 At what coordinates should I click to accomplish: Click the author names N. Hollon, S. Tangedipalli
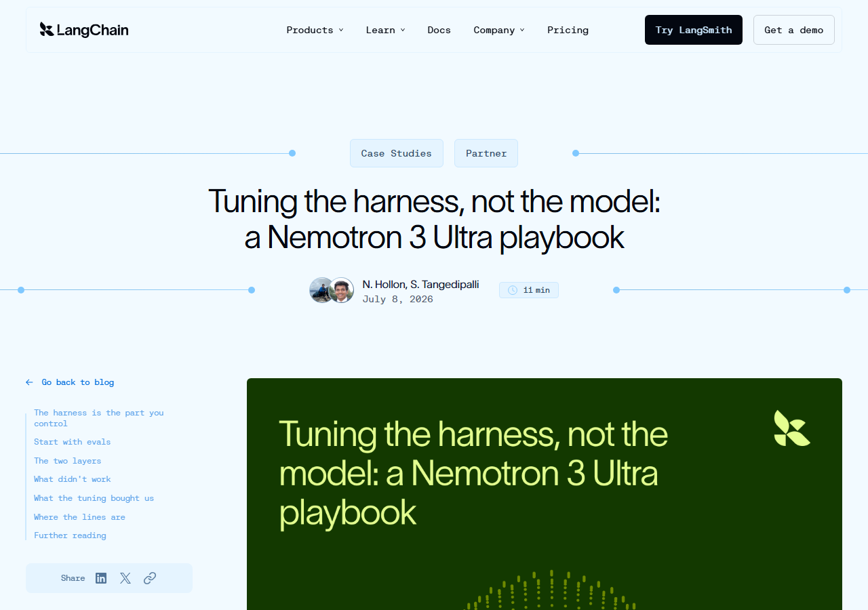420,285
